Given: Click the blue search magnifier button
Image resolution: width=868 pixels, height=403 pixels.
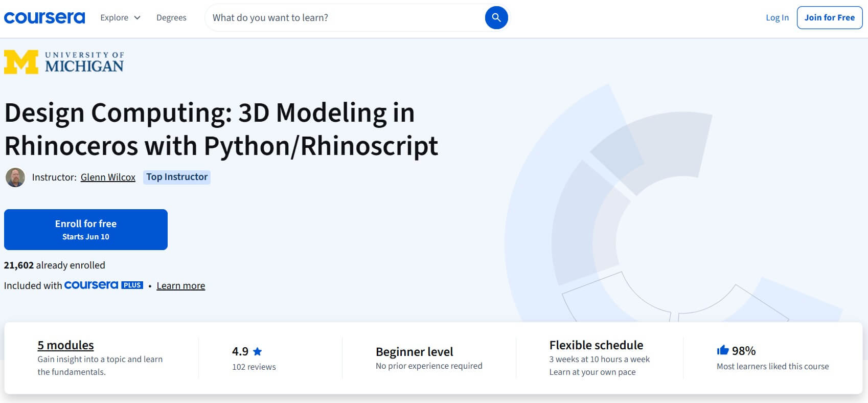Looking at the screenshot, I should pyautogui.click(x=496, y=18).
